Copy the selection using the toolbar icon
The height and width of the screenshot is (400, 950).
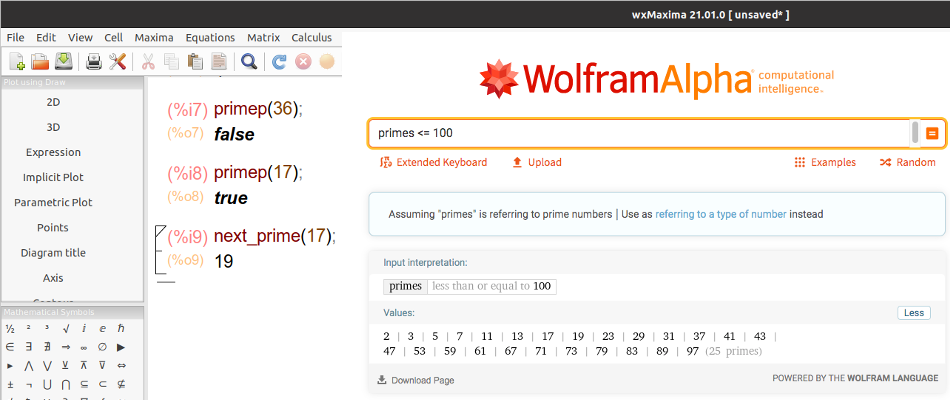(x=171, y=61)
